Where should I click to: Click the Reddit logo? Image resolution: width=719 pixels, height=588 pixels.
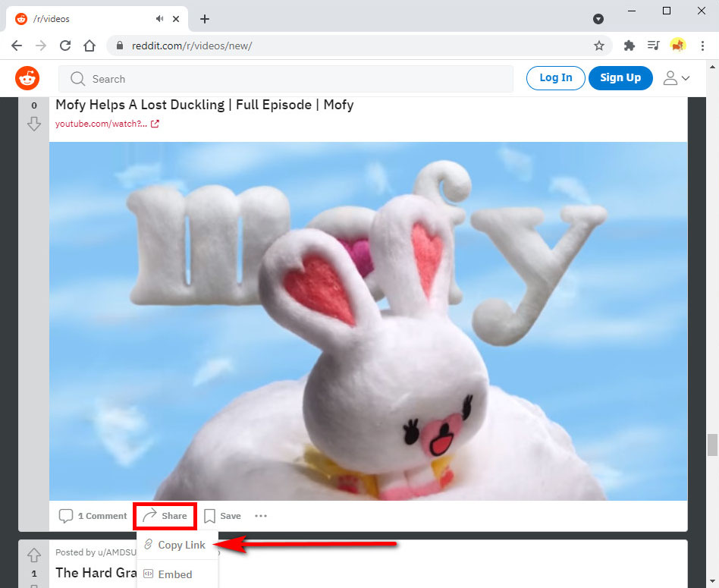click(27, 78)
